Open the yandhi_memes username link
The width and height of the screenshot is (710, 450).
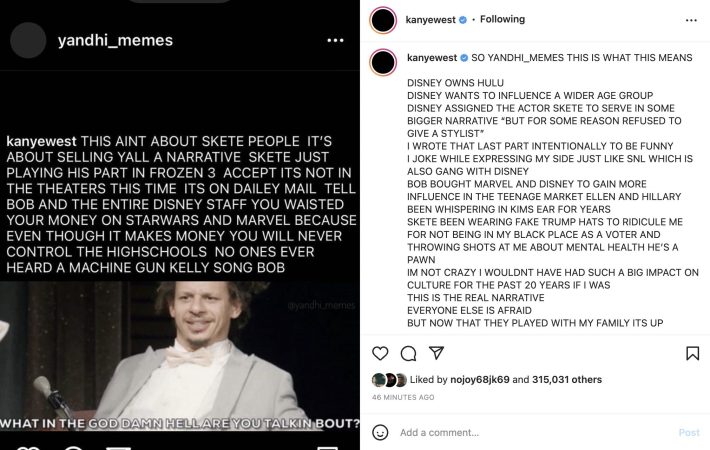[x=115, y=41]
